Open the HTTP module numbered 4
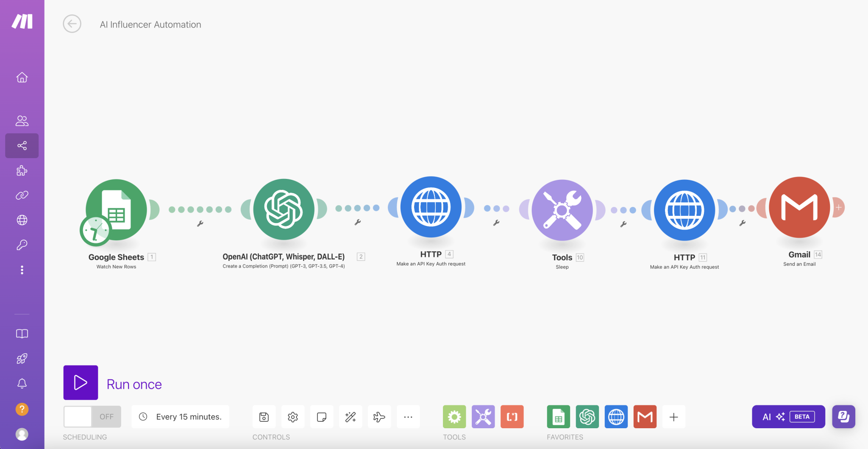This screenshot has height=449, width=868. click(x=431, y=207)
